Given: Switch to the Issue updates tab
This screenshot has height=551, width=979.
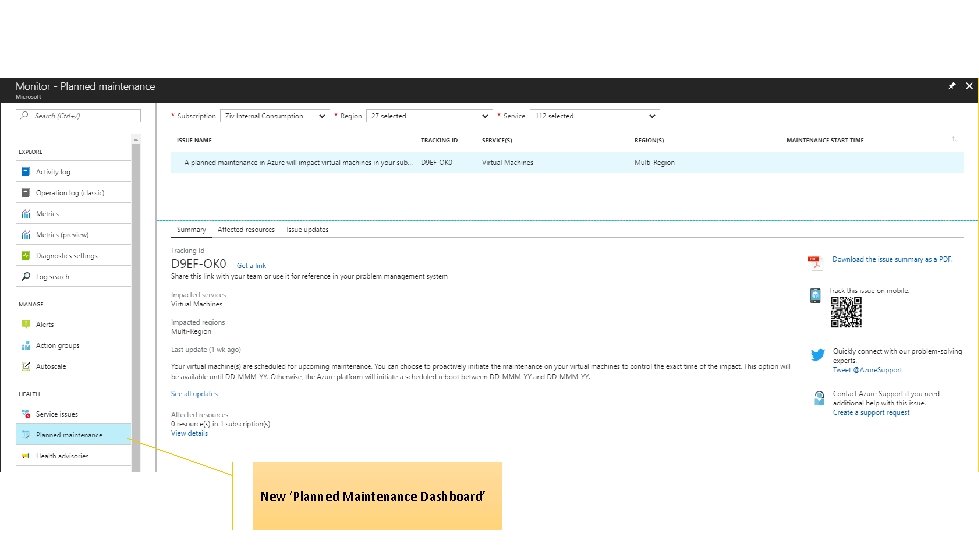Looking at the screenshot, I should pyautogui.click(x=307, y=230).
